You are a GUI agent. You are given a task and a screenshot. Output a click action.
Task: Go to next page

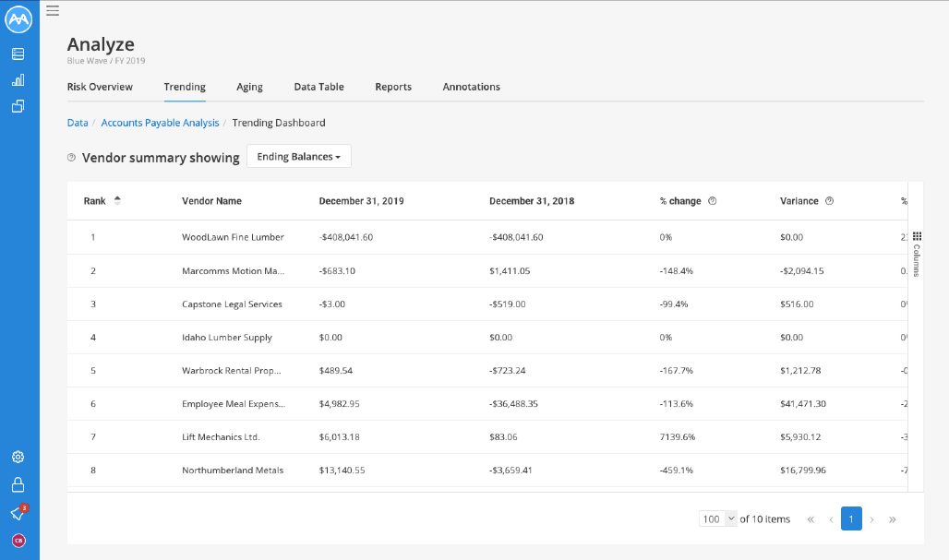coord(871,519)
